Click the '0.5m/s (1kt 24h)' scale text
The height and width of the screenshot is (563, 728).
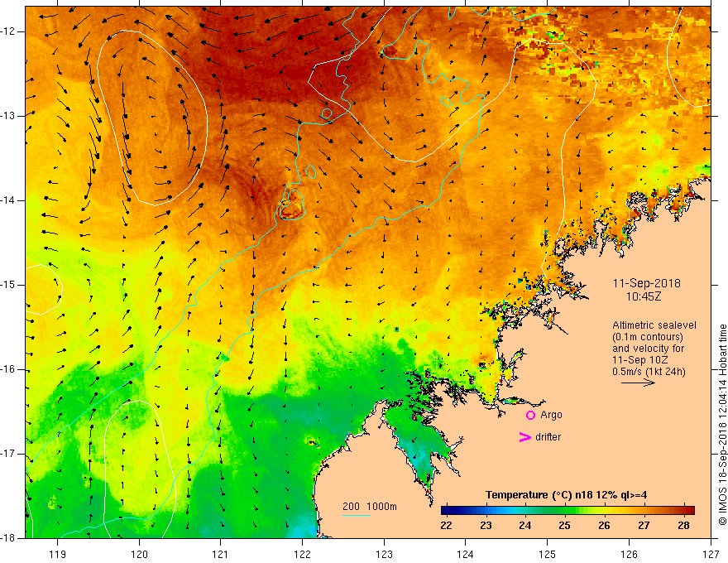(x=649, y=372)
